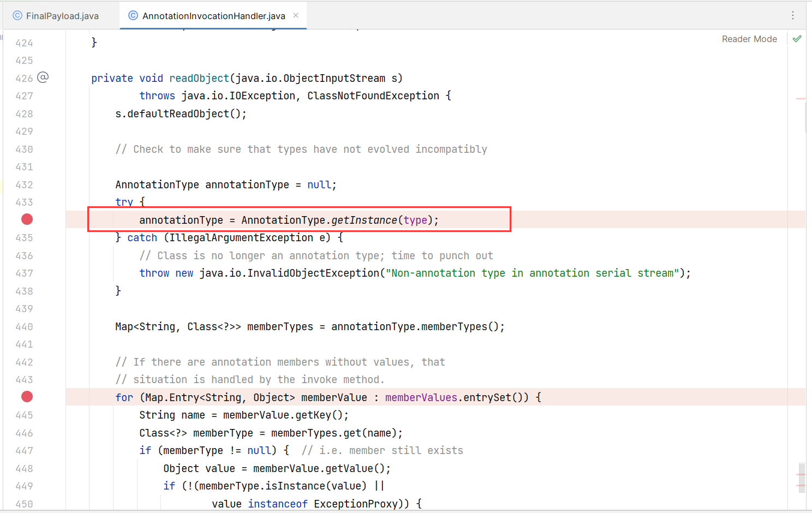Close the AnnotationInvocationHandler.java tab
This screenshot has width=812, height=513.
[x=296, y=15]
